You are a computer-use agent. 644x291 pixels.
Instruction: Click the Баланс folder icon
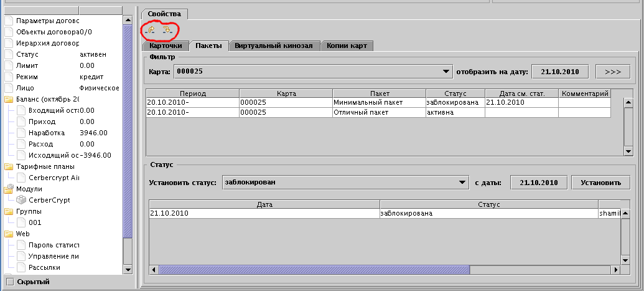click(x=9, y=99)
